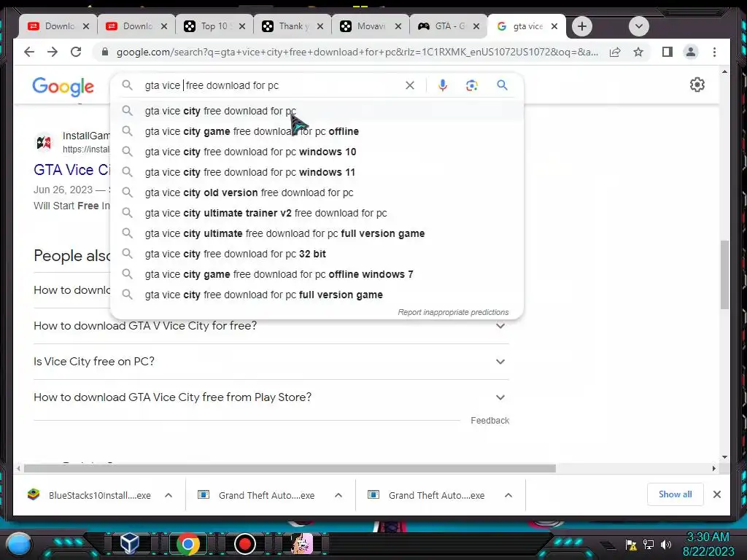
Task: Open the Chrome three-dot menu
Action: [x=714, y=52]
